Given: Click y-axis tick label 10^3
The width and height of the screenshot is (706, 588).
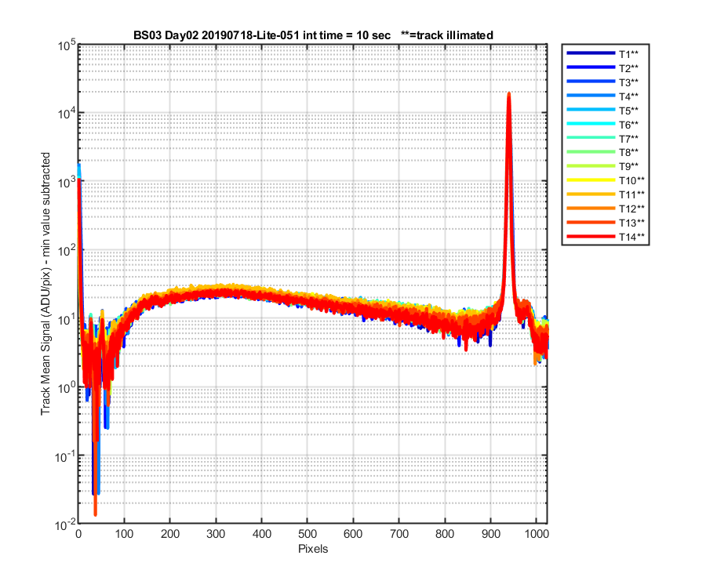Looking at the screenshot, I should [x=67, y=182].
